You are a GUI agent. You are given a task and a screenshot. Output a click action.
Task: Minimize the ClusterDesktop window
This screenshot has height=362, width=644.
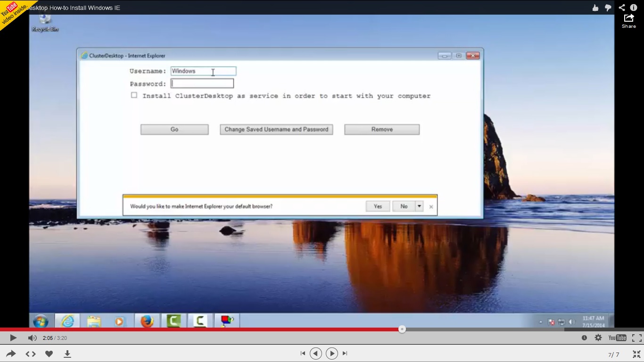click(x=444, y=56)
